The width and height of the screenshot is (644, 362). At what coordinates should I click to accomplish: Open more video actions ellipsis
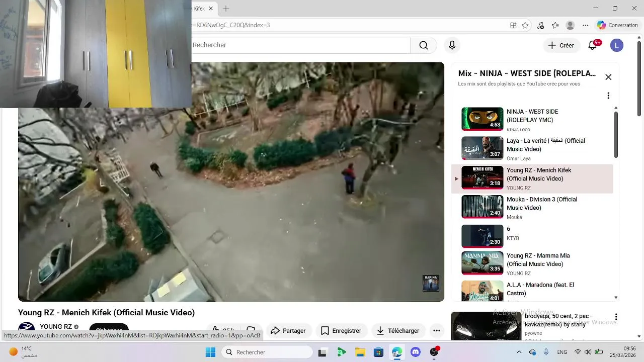point(437,331)
